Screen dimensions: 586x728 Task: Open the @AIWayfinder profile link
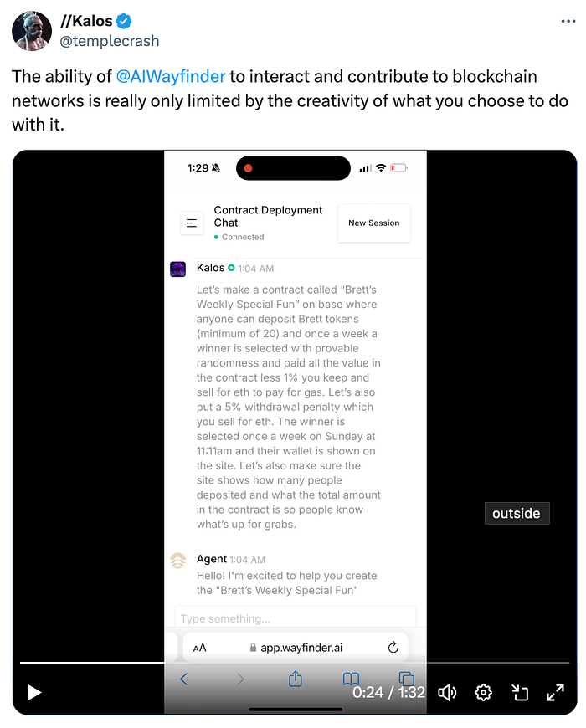click(x=171, y=76)
